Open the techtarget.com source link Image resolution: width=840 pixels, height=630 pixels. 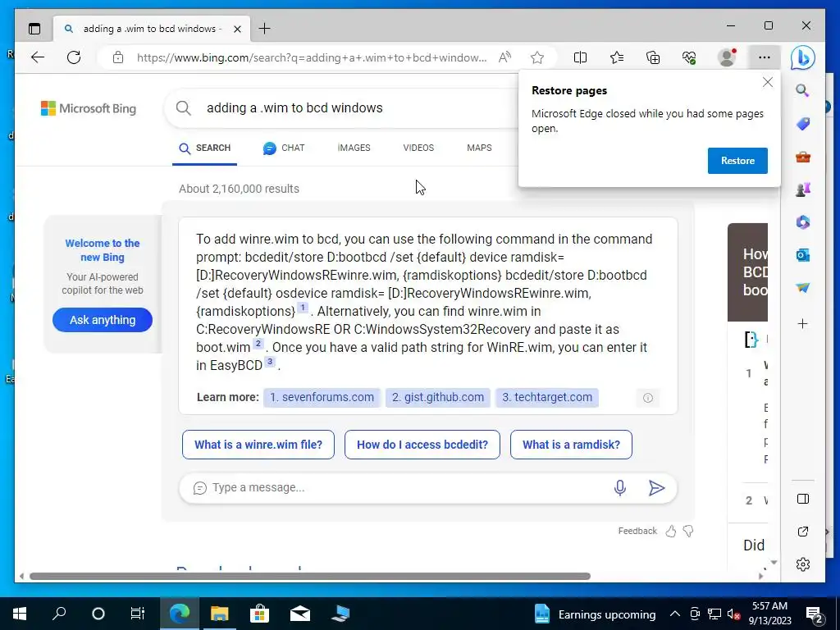point(547,398)
